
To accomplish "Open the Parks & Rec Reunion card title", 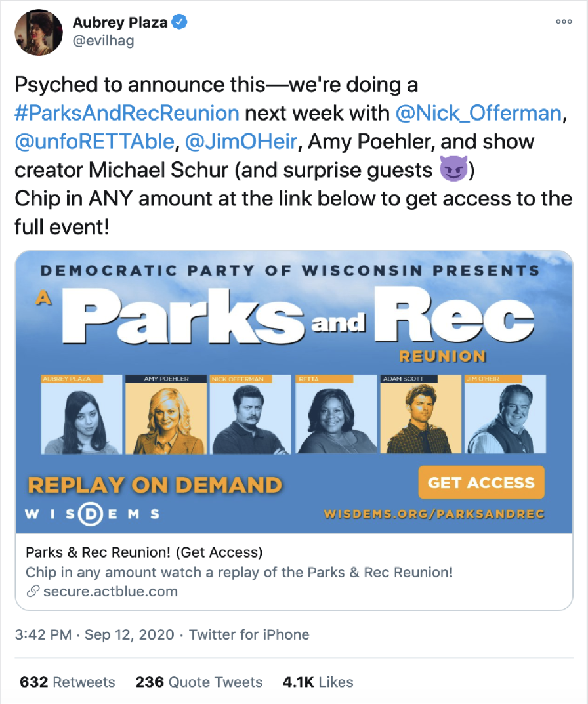I will [144, 552].
